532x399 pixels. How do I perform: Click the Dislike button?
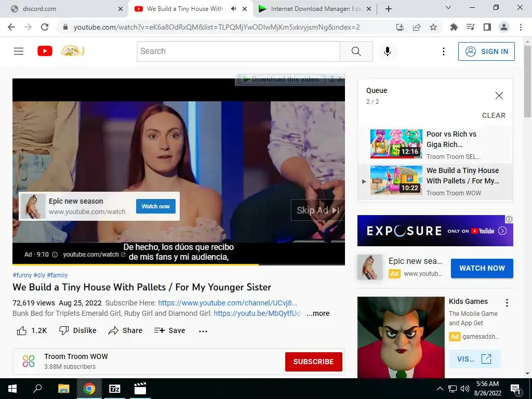78,330
